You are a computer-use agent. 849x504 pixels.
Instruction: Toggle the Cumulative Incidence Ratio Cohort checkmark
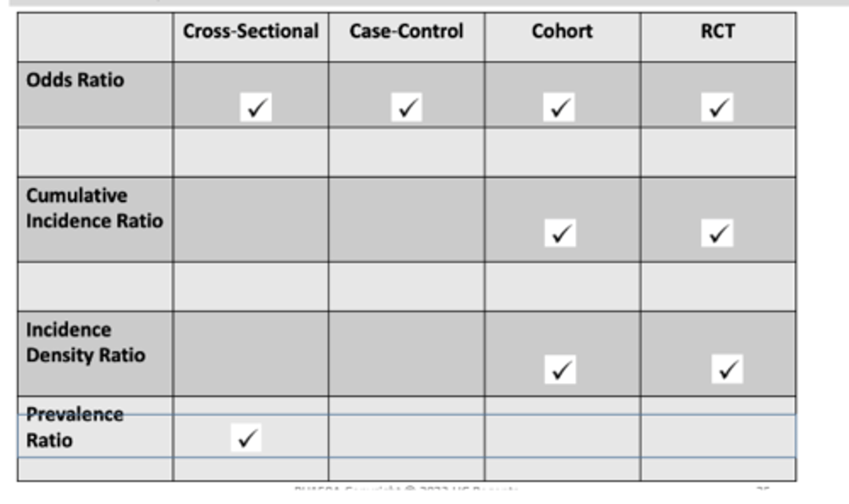[560, 233]
